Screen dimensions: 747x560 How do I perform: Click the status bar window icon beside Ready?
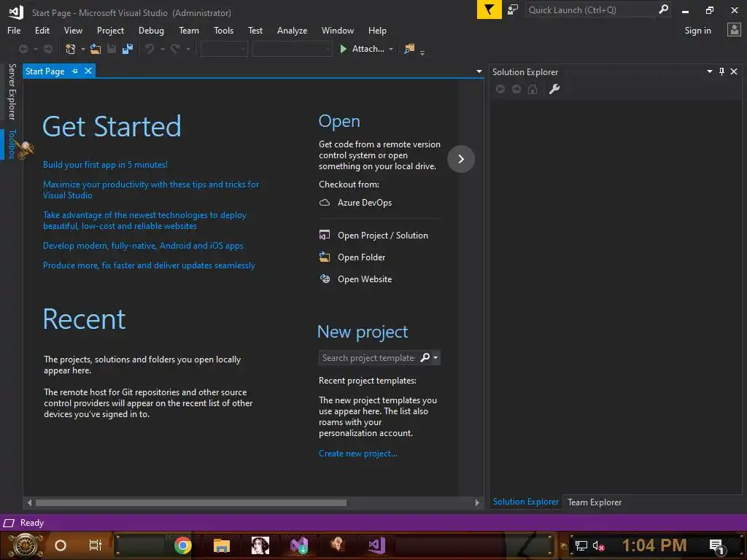[9, 524]
